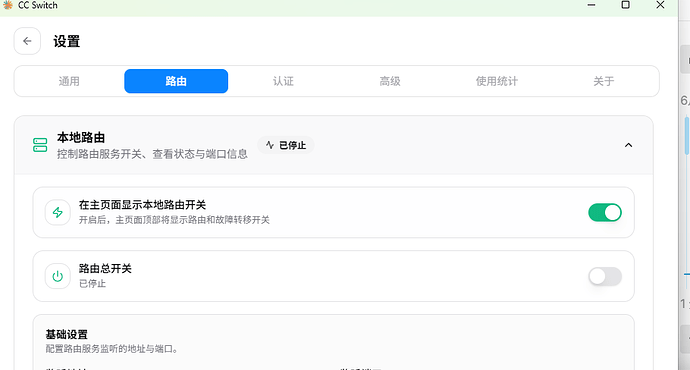Close the CC Switch window
Viewport: 690px width, 370px height.
click(x=660, y=5)
